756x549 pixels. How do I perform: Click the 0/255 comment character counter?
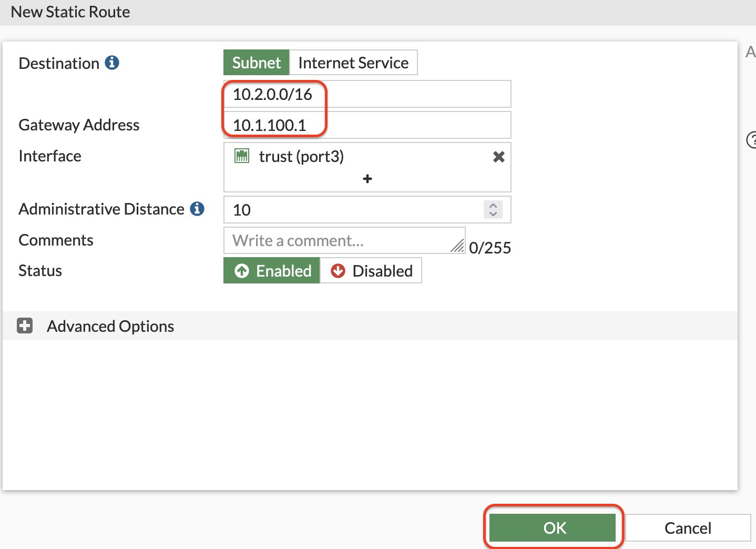coord(490,248)
